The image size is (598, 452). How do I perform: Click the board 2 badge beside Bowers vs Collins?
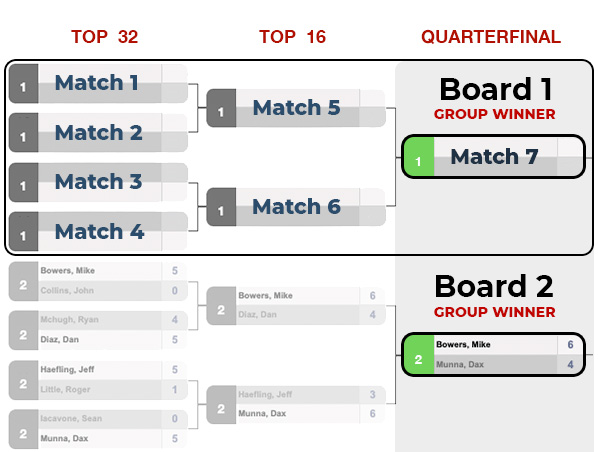pos(23,281)
